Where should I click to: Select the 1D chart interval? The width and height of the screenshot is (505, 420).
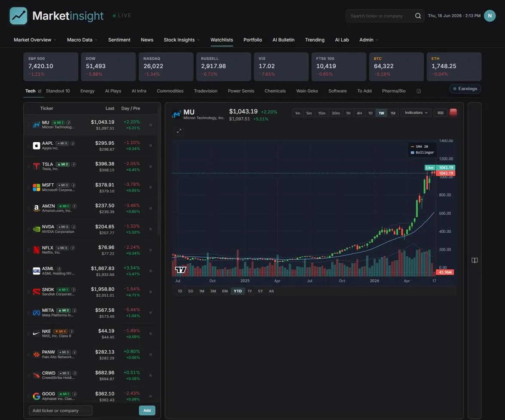[370, 113]
